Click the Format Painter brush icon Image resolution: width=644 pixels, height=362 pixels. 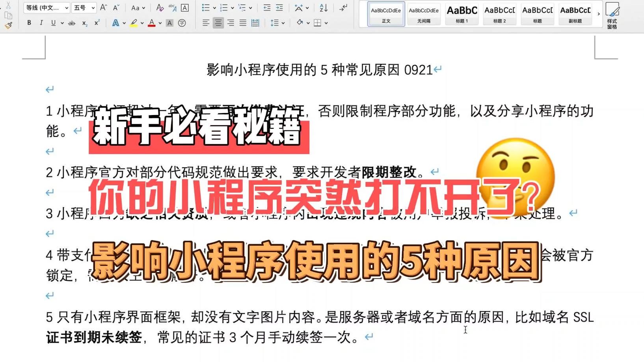coord(9,25)
